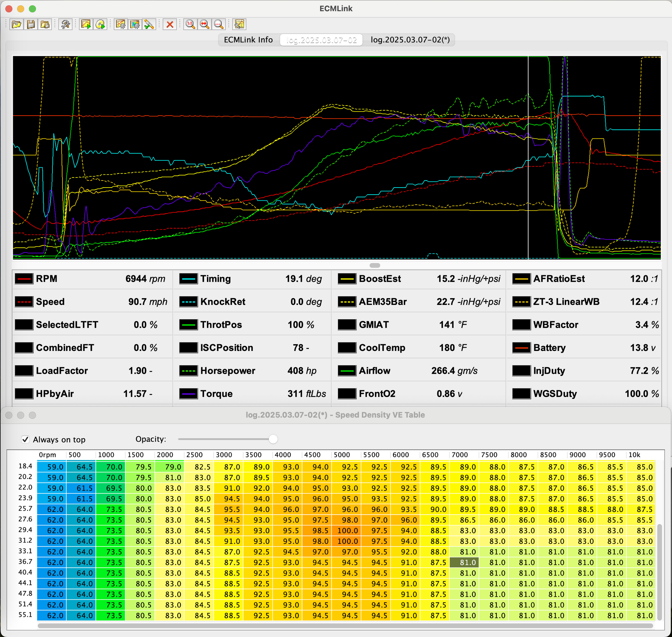Open a log file with the folder icon
Viewport: 672px width, 637px height.
[x=16, y=24]
